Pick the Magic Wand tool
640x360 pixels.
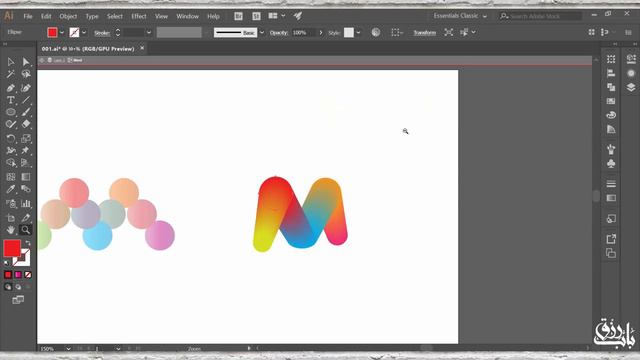click(11, 74)
